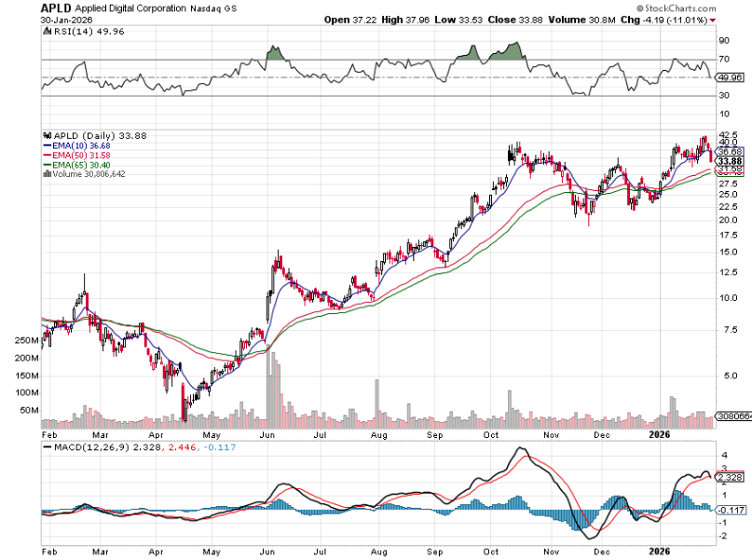Click the 30-Jan-2026 date label

[x=67, y=20]
